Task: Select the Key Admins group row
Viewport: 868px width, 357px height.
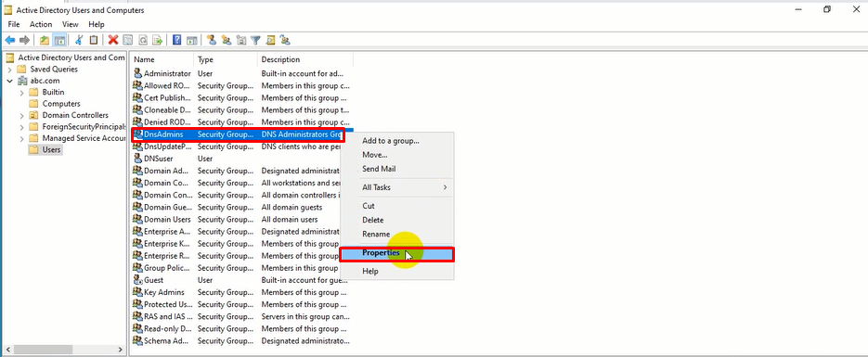Action: (x=242, y=292)
